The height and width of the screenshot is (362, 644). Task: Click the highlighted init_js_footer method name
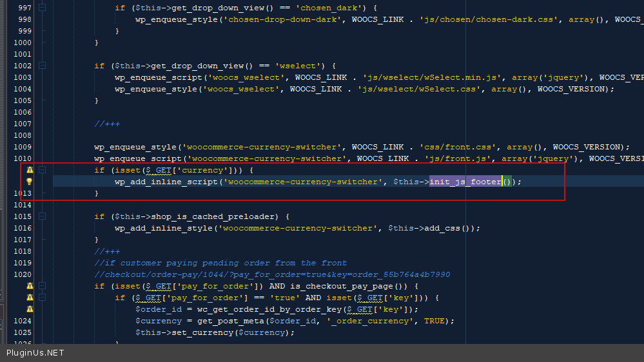pyautogui.click(x=465, y=182)
